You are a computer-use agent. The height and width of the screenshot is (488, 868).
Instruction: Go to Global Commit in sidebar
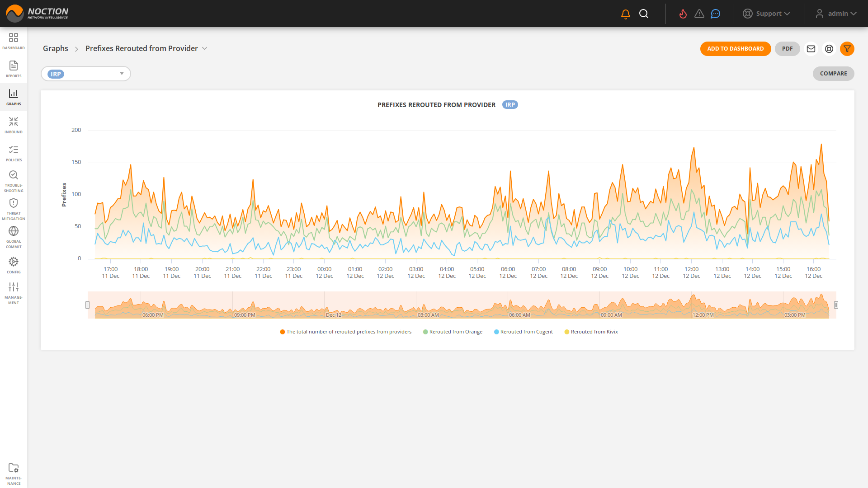pos(14,236)
